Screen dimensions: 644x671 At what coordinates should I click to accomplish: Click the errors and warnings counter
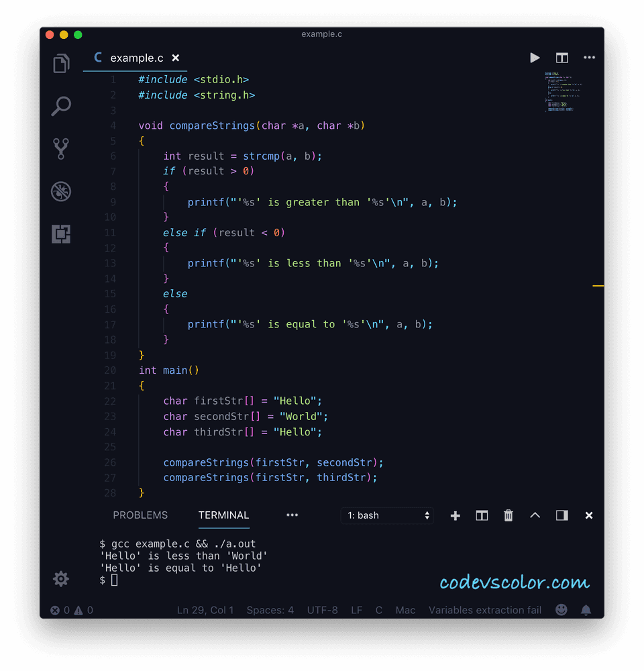tap(69, 610)
